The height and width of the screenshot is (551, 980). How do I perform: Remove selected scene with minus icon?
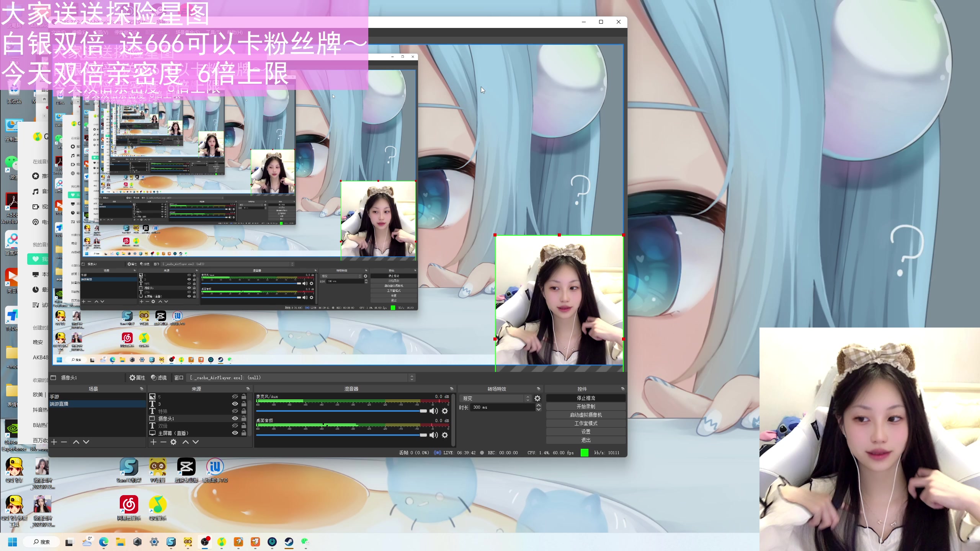pos(64,442)
